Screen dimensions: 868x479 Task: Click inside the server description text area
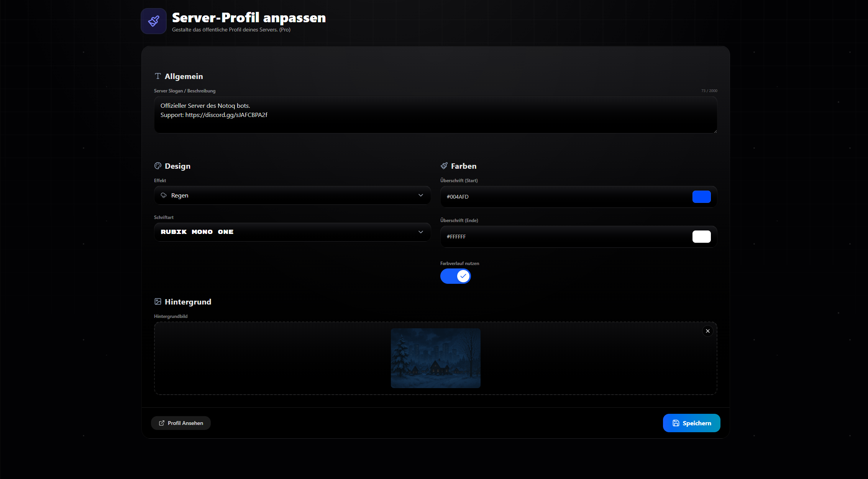(435, 115)
